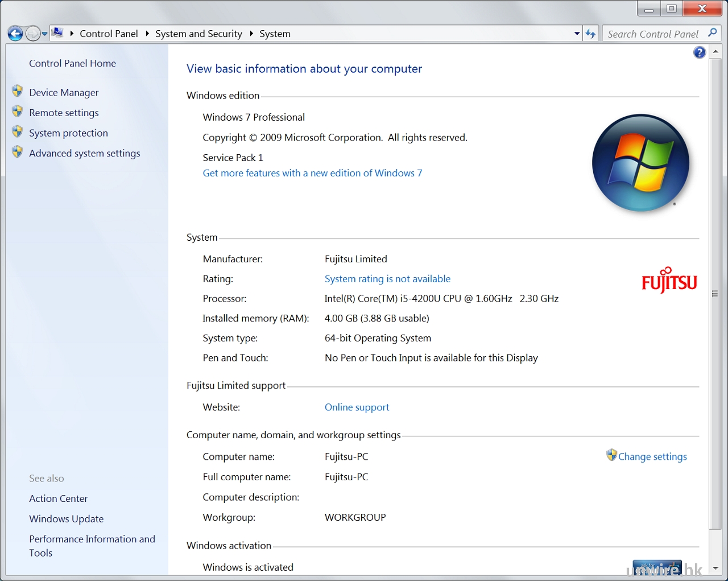Click the Fujitsu logo image
The width and height of the screenshot is (728, 581).
pyautogui.click(x=669, y=281)
